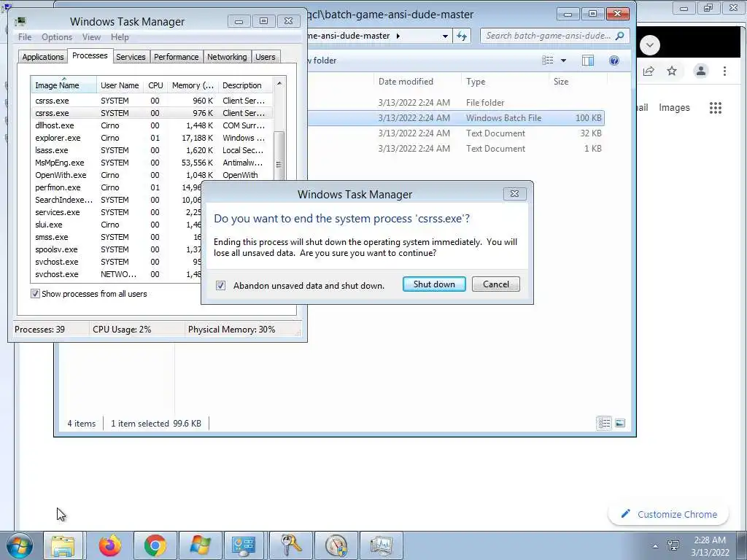This screenshot has width=747, height=560.
Task: Click Cancel in the csrss.exe dialog
Action: pos(496,284)
